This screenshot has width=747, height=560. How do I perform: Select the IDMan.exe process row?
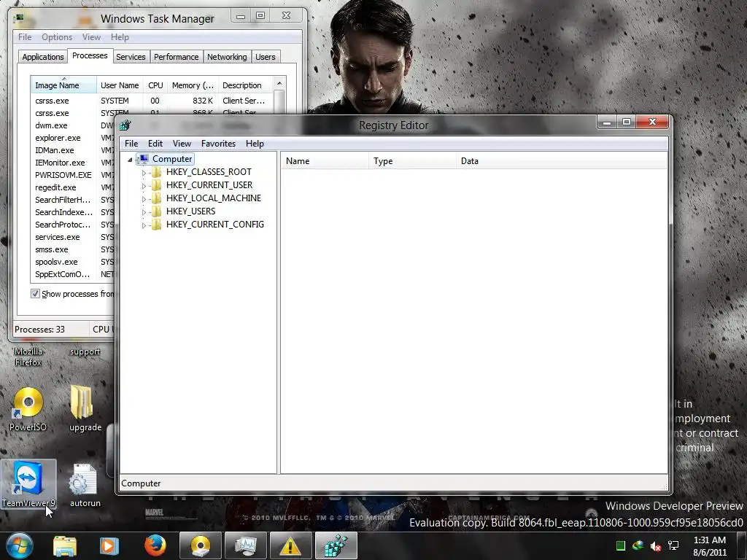pyautogui.click(x=74, y=150)
